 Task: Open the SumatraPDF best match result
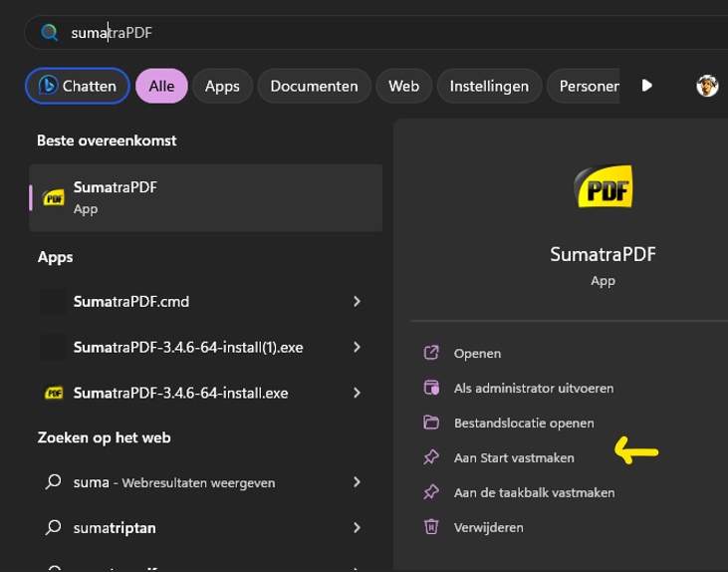point(205,197)
